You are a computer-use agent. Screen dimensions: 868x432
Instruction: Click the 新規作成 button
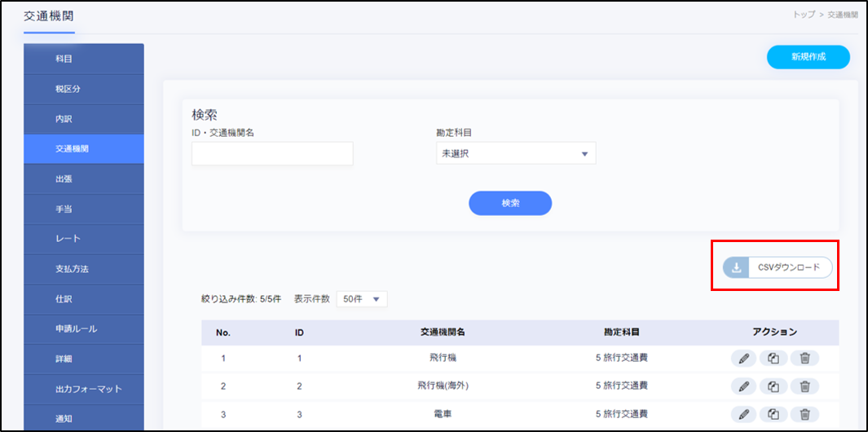pos(809,57)
